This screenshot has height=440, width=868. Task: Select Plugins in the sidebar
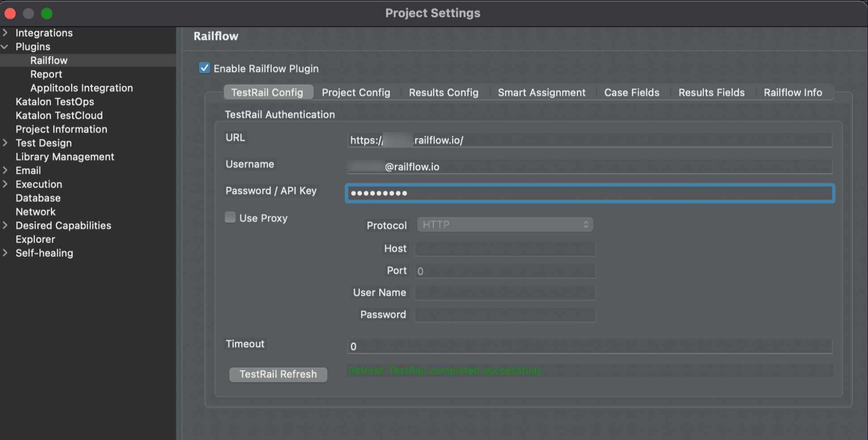(33, 47)
